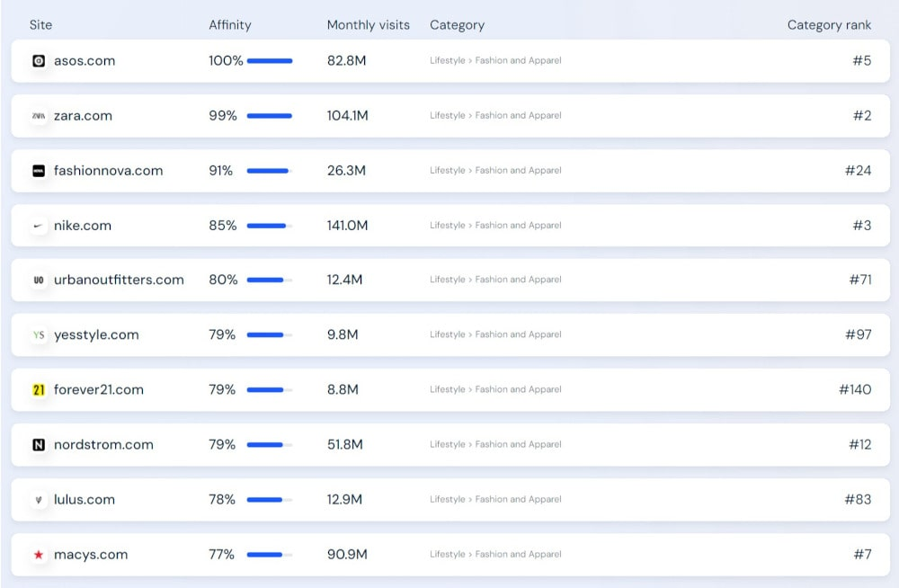
Task: Click the 26.3M monthly visits value
Action: coord(346,171)
